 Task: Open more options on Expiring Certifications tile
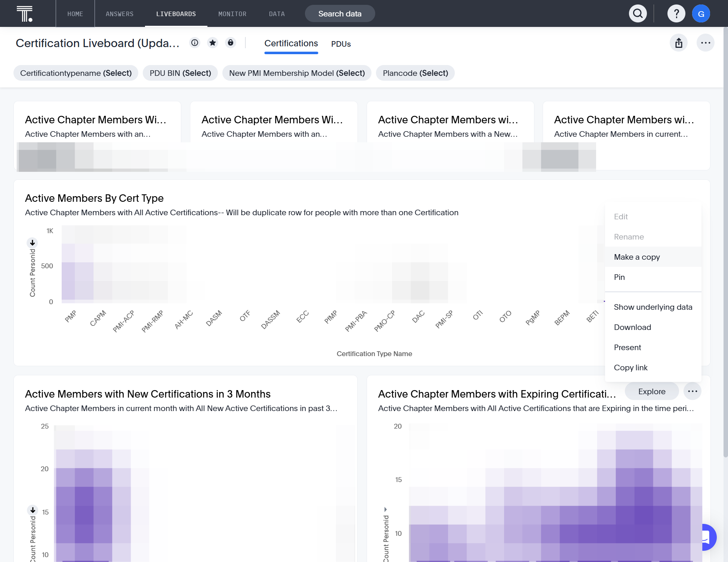tap(692, 391)
